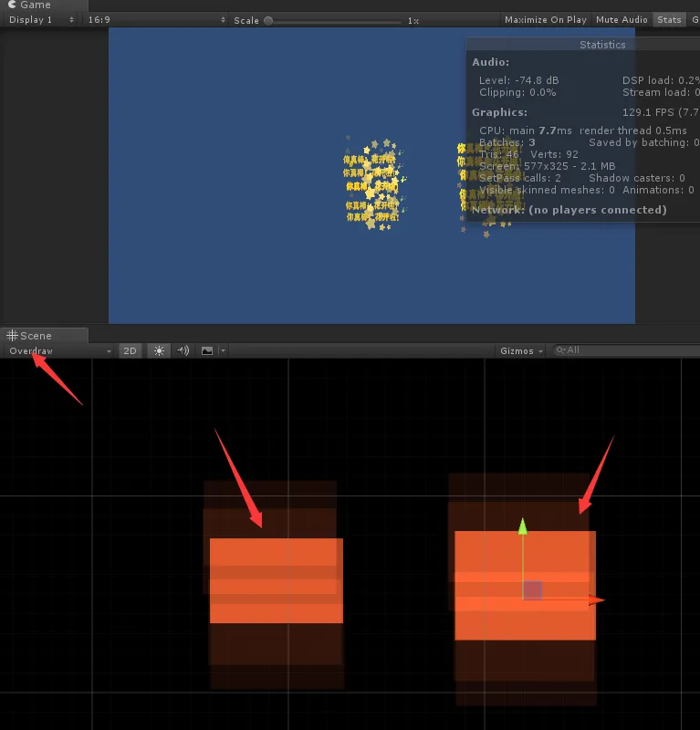This screenshot has height=730, width=700.
Task: Expand the Gizmos dropdown menu
Action: point(522,350)
